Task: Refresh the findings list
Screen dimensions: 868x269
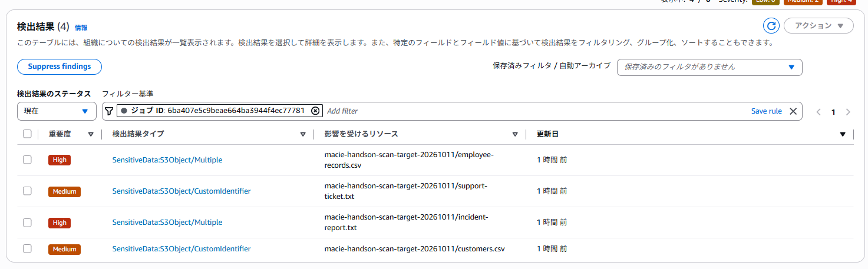Action: tap(771, 26)
